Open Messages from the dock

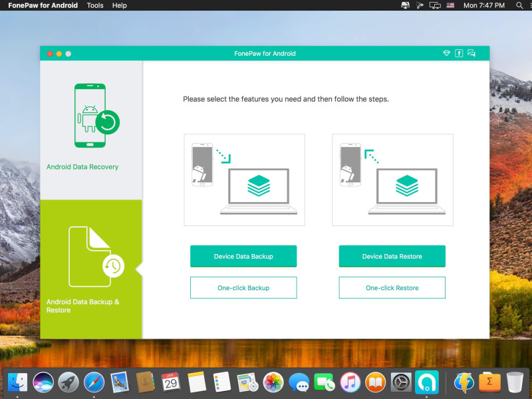pyautogui.click(x=299, y=383)
